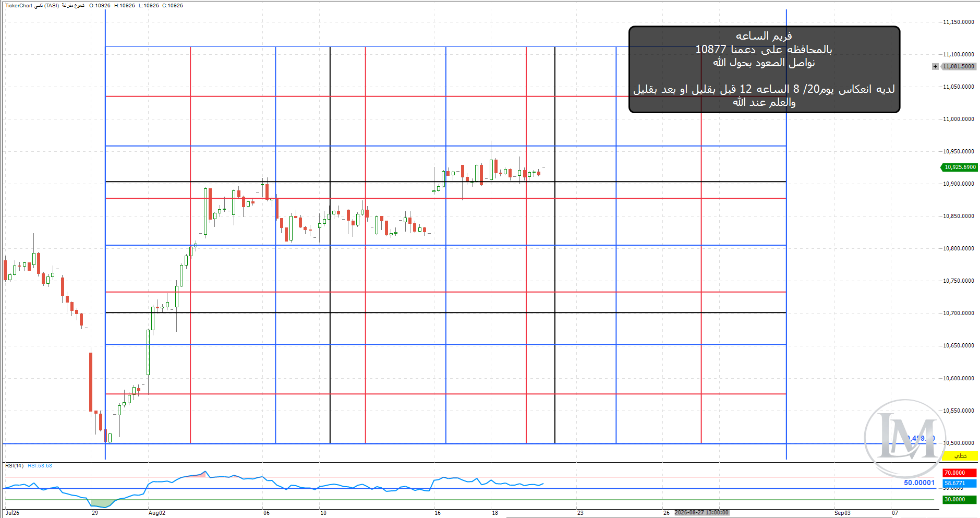This screenshot has width=980, height=518.
Task: Click the 11,000.0000 price axis label
Action: coord(958,119)
